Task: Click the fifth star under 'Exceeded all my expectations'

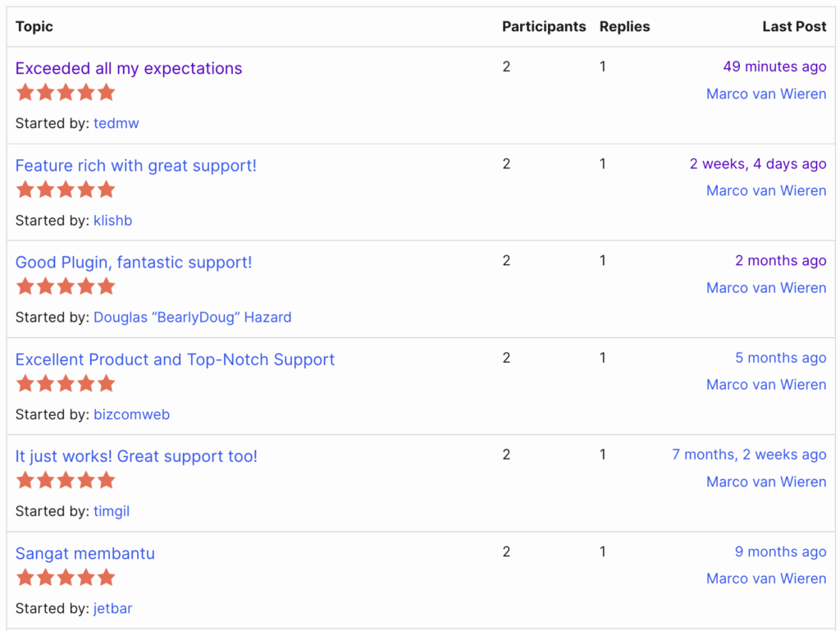Action: [x=106, y=92]
